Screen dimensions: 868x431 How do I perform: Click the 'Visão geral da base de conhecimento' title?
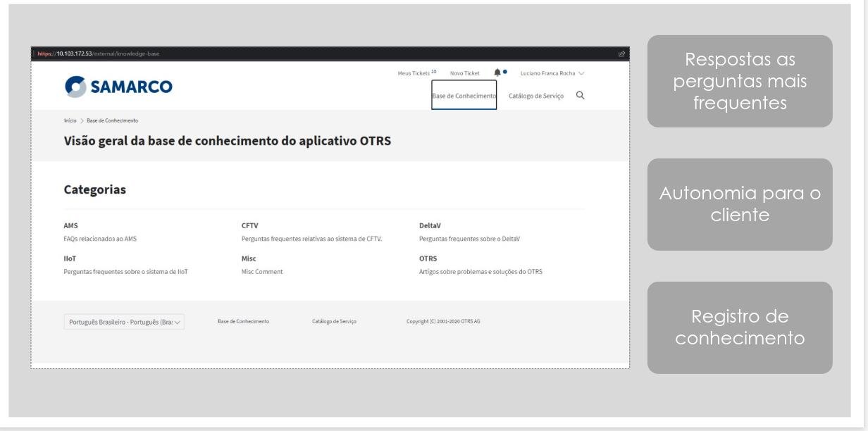(227, 141)
